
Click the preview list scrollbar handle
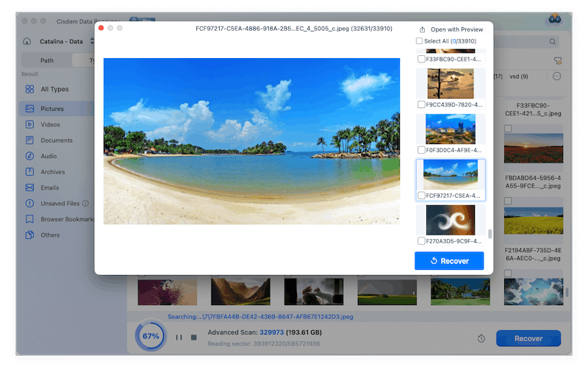[x=490, y=234]
